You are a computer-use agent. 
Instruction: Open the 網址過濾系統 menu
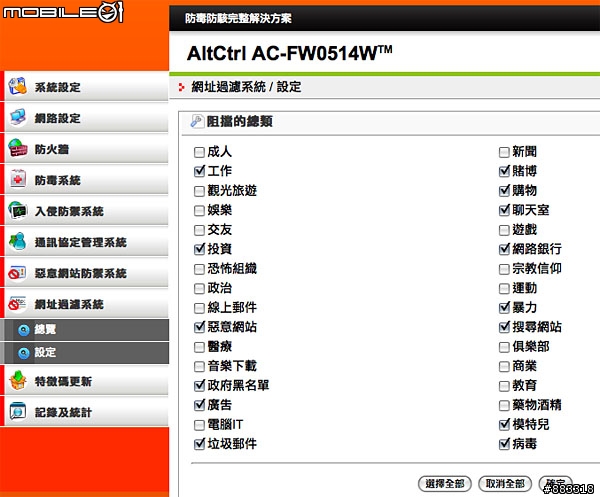pyautogui.click(x=86, y=303)
